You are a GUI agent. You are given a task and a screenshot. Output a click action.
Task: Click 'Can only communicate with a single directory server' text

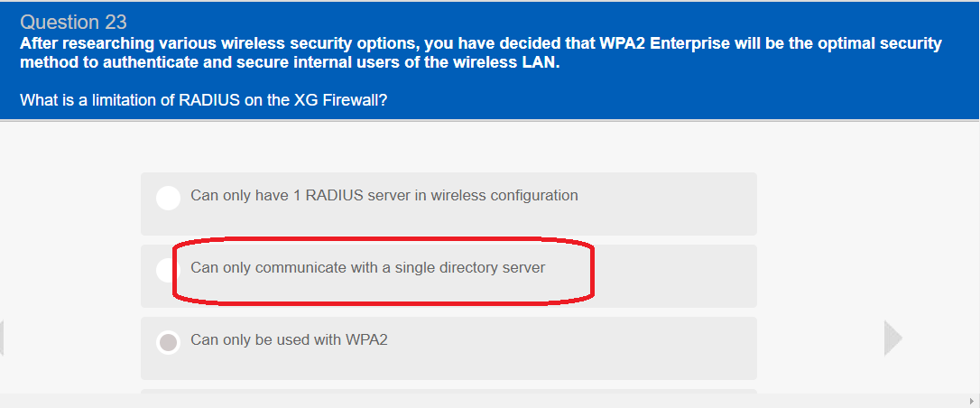367,268
